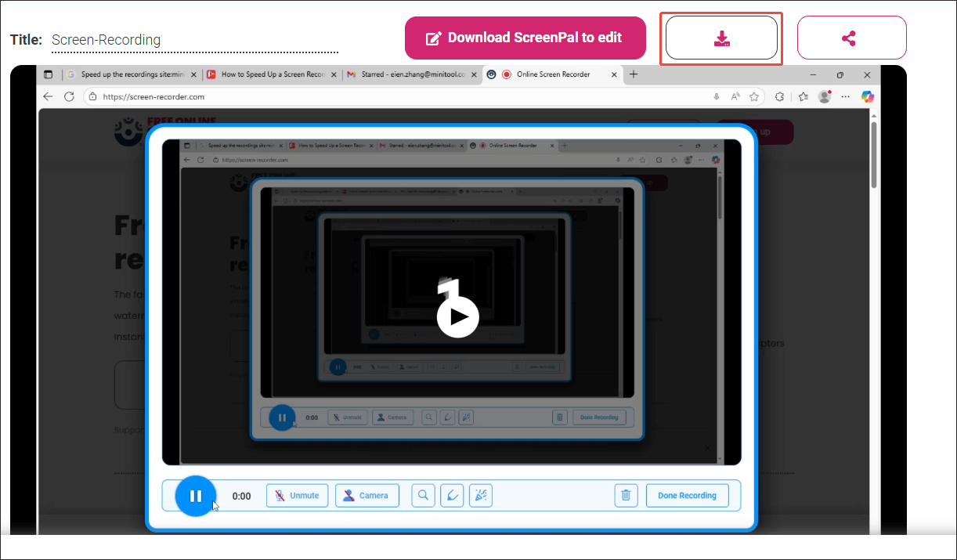Click the read aloud icon in address bar
Viewport: 957px width, 560px height.
(x=735, y=96)
